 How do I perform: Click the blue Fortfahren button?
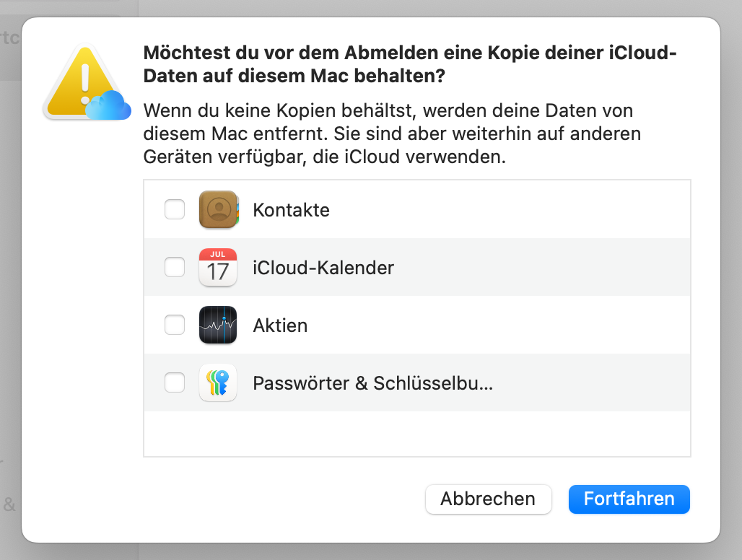[x=629, y=499]
